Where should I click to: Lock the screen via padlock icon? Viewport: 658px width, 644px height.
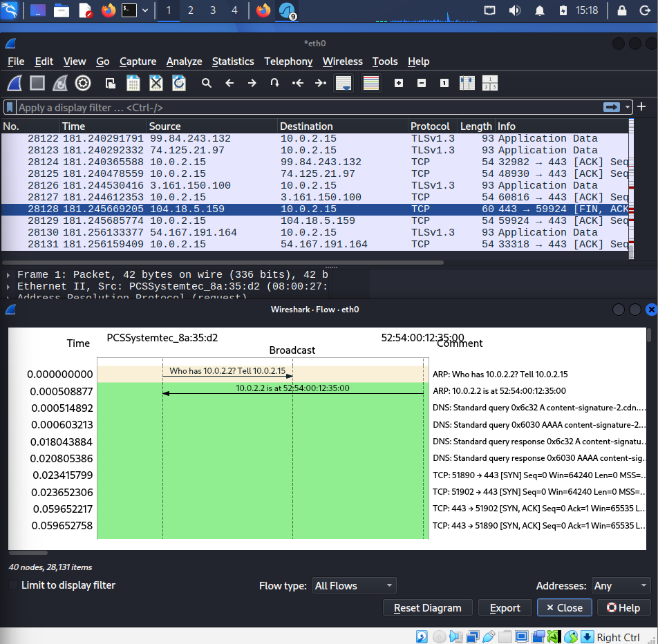[x=622, y=10]
